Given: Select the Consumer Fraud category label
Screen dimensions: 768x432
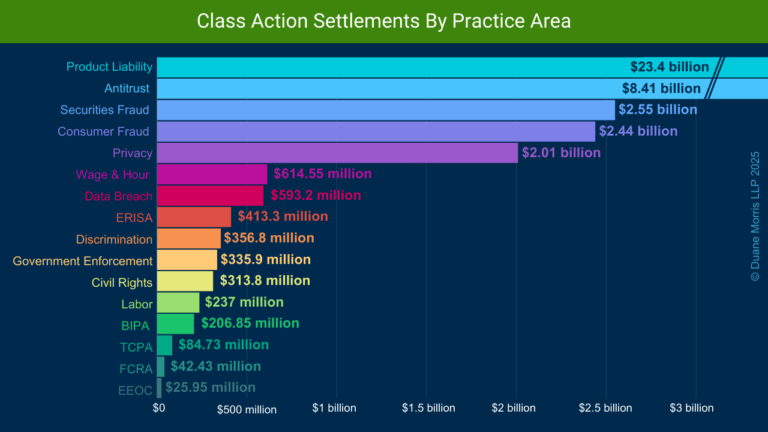Looking at the screenshot, I should click(x=105, y=131).
